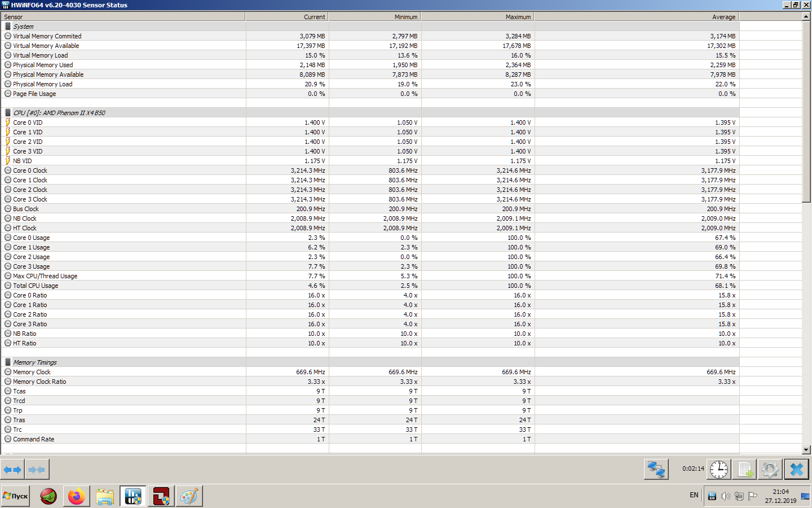Screen dimensions: 812x508
Task: Open the tray clock showing 21:04
Action: [x=780, y=496]
